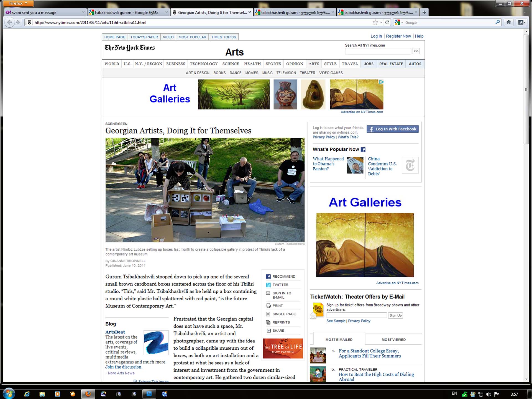Viewport: 532px width, 399px height.
Task: Click the Search All NYTimes.com input field
Action: tap(378, 51)
